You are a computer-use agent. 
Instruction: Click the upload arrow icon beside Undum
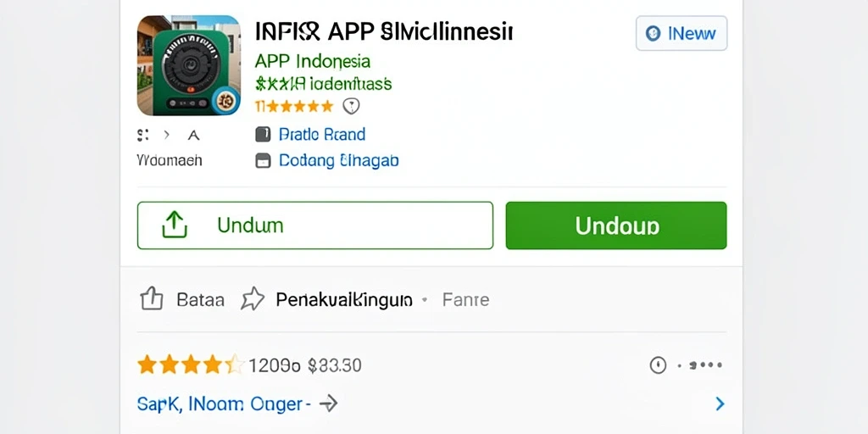175,225
